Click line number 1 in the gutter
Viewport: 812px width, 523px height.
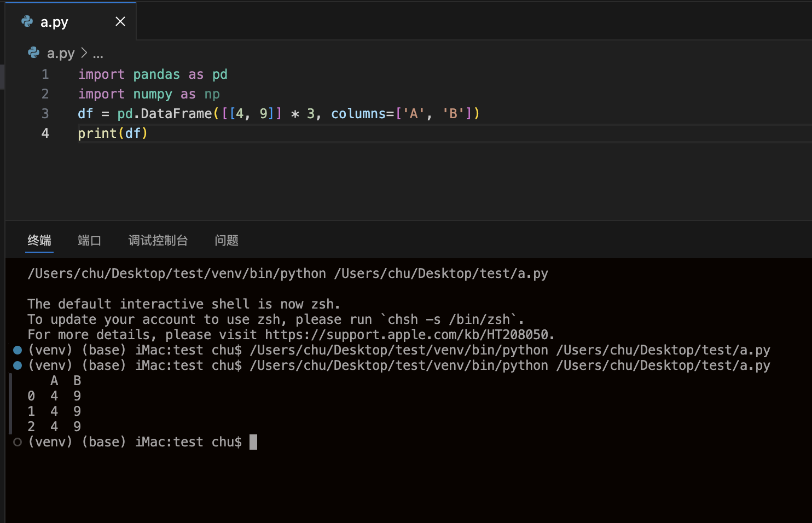point(45,74)
